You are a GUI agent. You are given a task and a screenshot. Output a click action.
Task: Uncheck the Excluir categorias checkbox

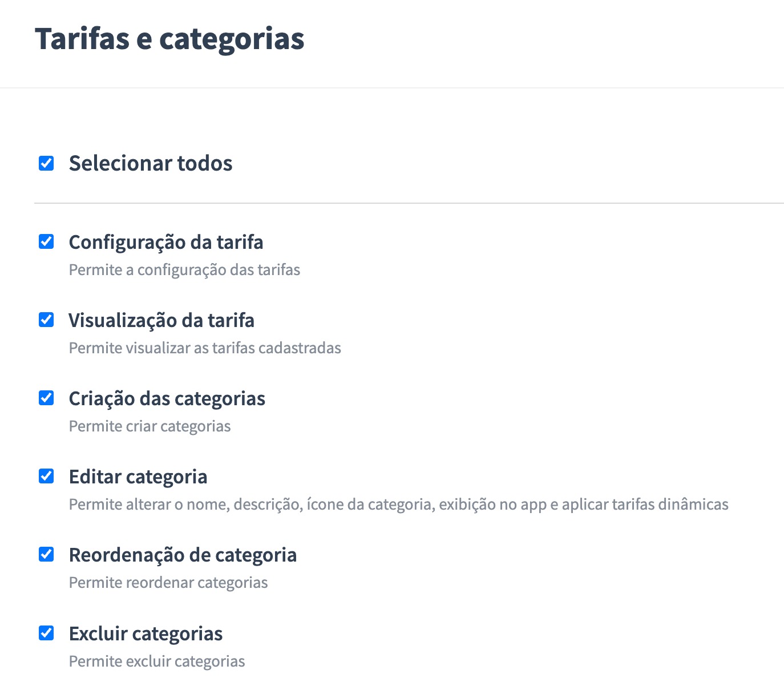click(46, 633)
